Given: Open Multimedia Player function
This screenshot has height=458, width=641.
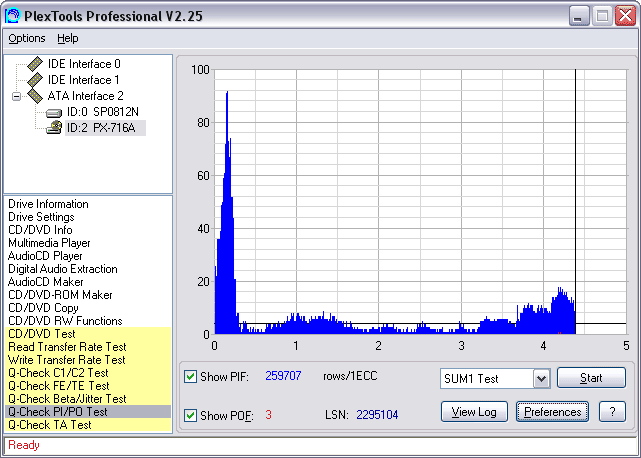Looking at the screenshot, I should tap(49, 243).
